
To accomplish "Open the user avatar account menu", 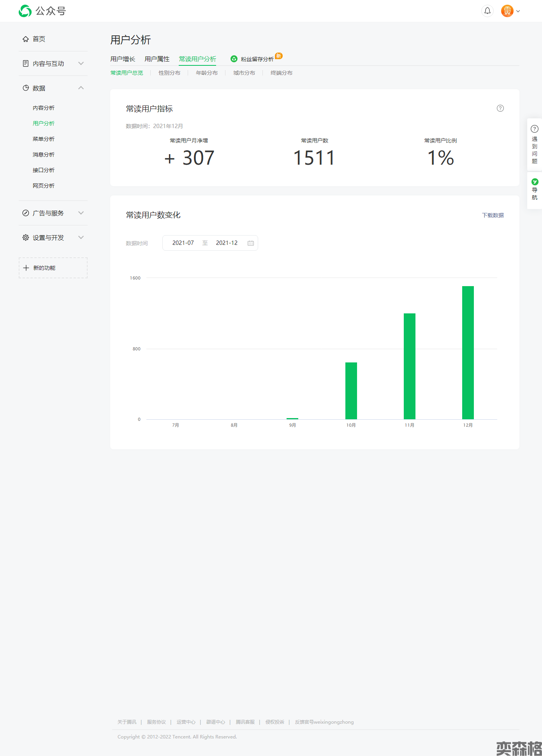I will coord(510,11).
